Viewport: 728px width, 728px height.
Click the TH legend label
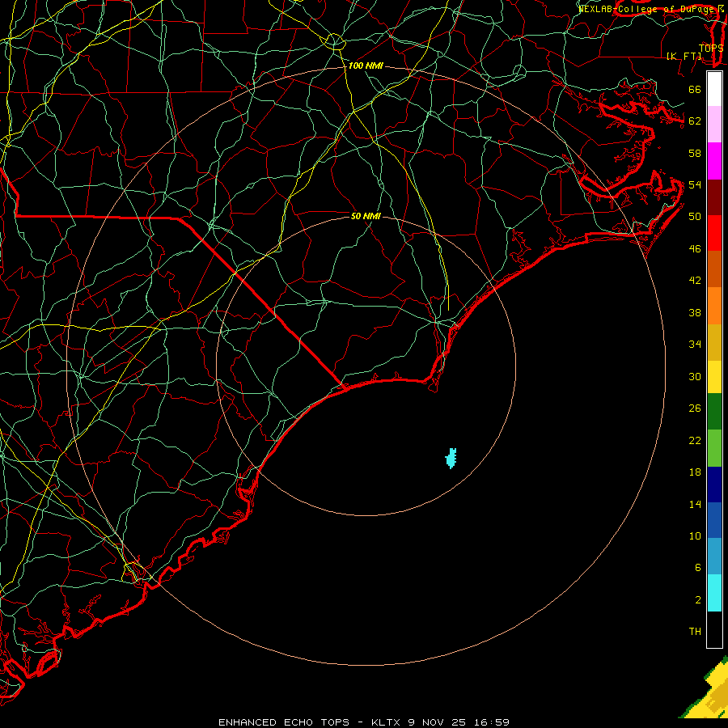coord(695,631)
